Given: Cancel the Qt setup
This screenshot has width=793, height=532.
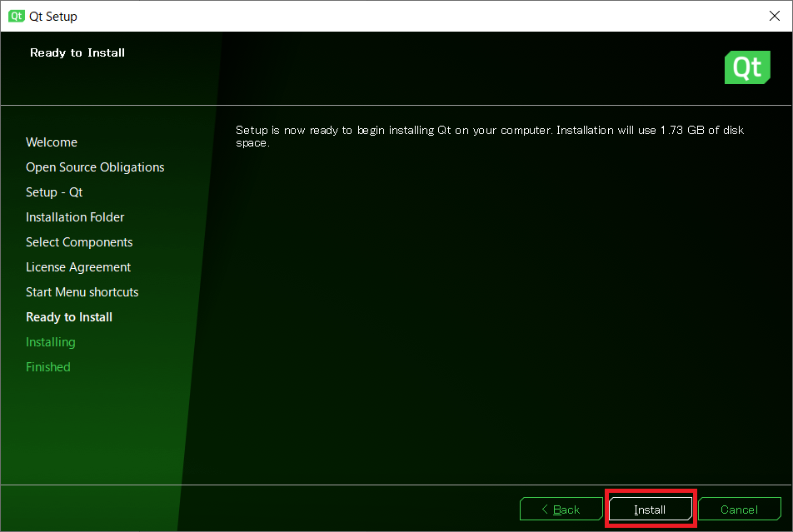Looking at the screenshot, I should [740, 509].
